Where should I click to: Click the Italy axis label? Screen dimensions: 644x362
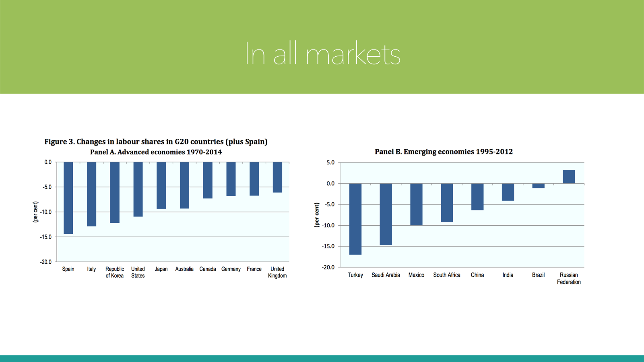[91, 269]
